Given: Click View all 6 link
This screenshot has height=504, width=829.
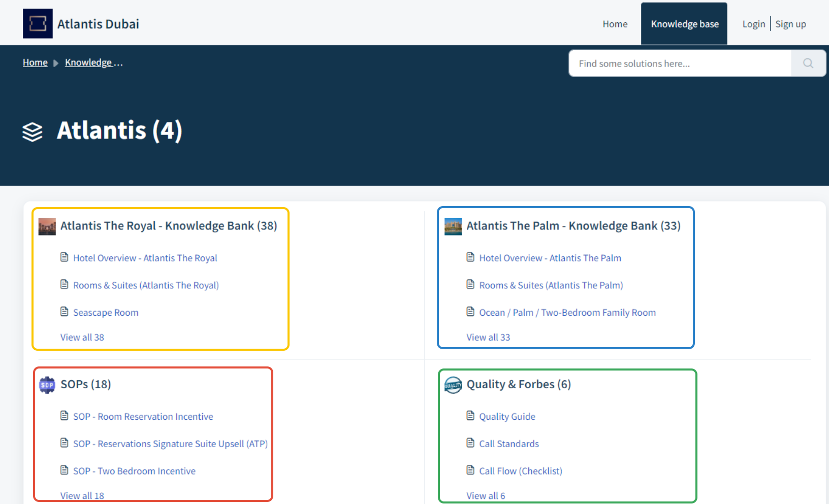Looking at the screenshot, I should tap(486, 495).
